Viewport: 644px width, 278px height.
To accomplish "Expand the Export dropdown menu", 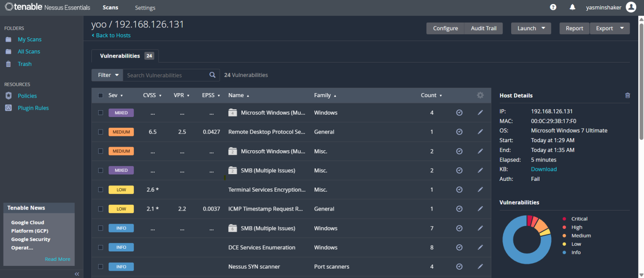I will tap(621, 28).
